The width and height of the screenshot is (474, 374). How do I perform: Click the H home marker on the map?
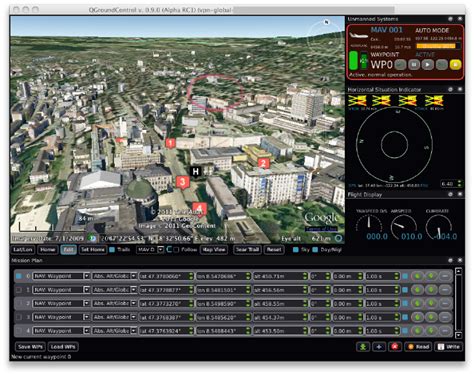pyautogui.click(x=196, y=171)
